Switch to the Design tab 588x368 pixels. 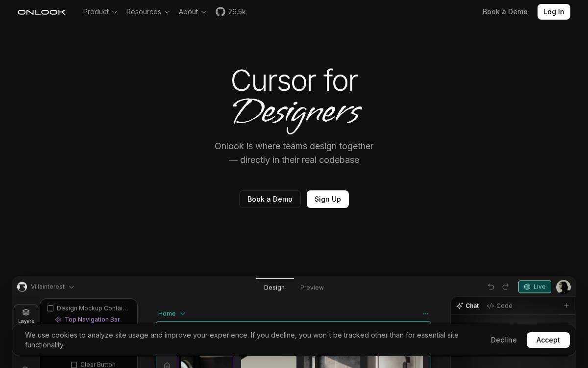[x=274, y=288]
